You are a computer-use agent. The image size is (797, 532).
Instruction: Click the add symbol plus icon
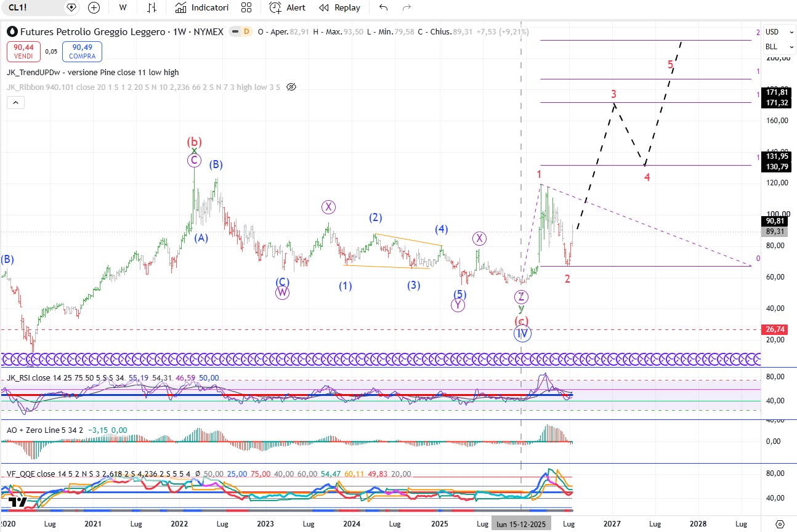tap(94, 7)
